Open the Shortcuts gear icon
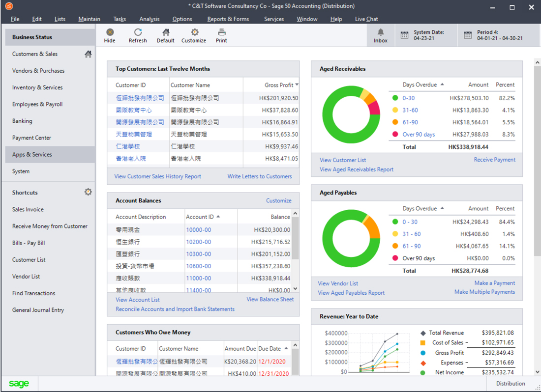This screenshot has width=541, height=392. point(88,192)
